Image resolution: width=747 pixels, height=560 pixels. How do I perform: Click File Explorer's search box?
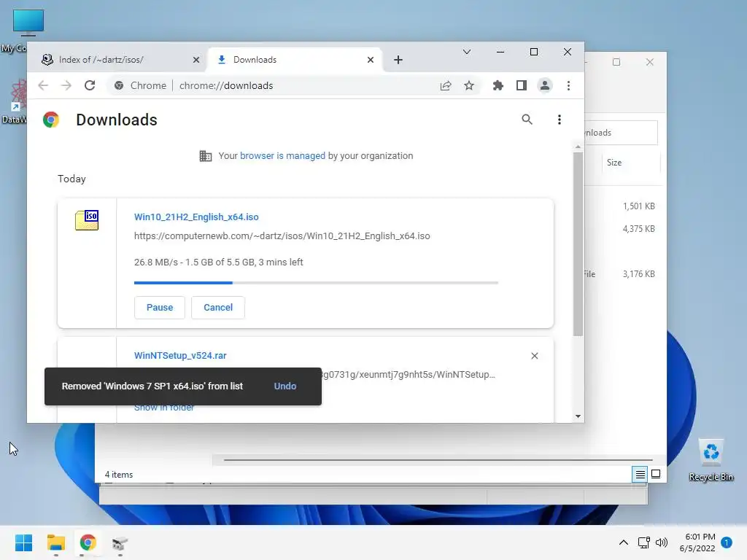[x=621, y=133]
